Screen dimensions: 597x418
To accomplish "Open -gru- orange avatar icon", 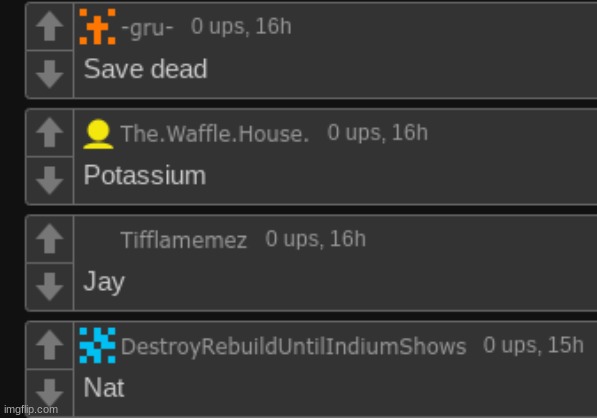I will tap(97, 26).
